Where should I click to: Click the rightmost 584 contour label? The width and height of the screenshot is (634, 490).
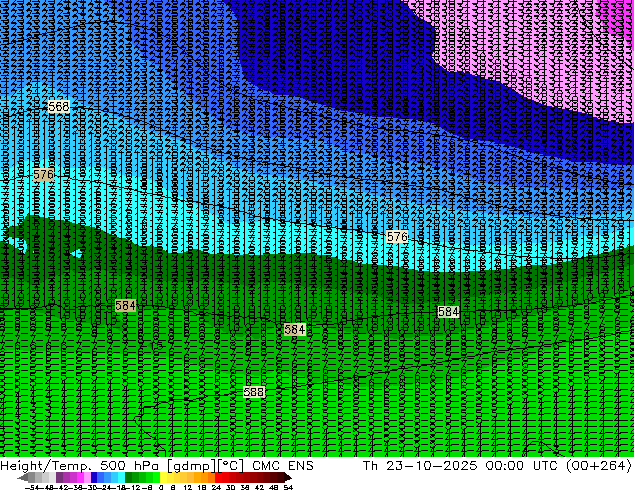click(448, 312)
